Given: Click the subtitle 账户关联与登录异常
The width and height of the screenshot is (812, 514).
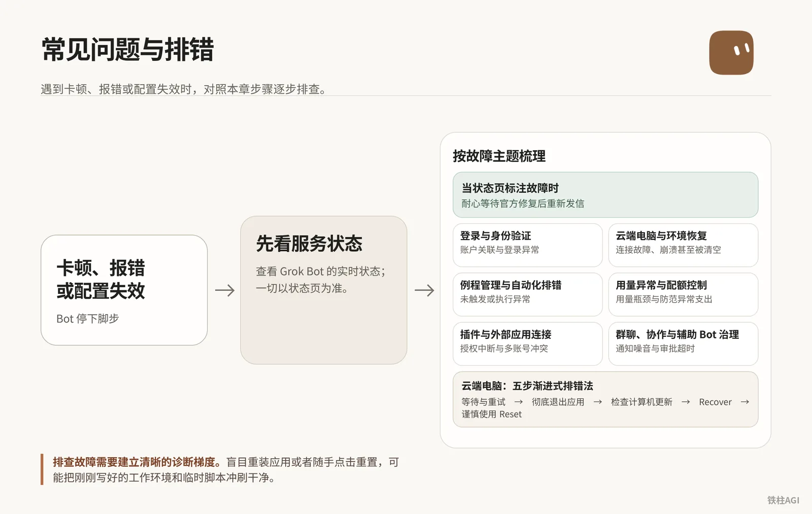Looking at the screenshot, I should [x=499, y=250].
